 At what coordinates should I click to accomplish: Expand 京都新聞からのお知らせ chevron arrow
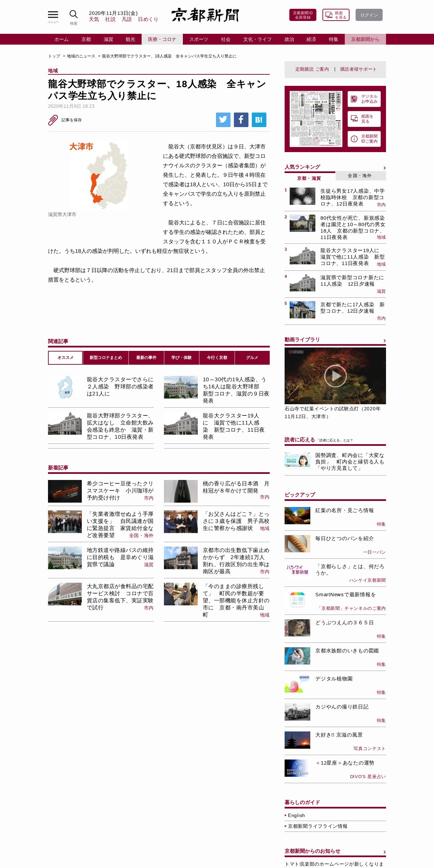click(384, 852)
